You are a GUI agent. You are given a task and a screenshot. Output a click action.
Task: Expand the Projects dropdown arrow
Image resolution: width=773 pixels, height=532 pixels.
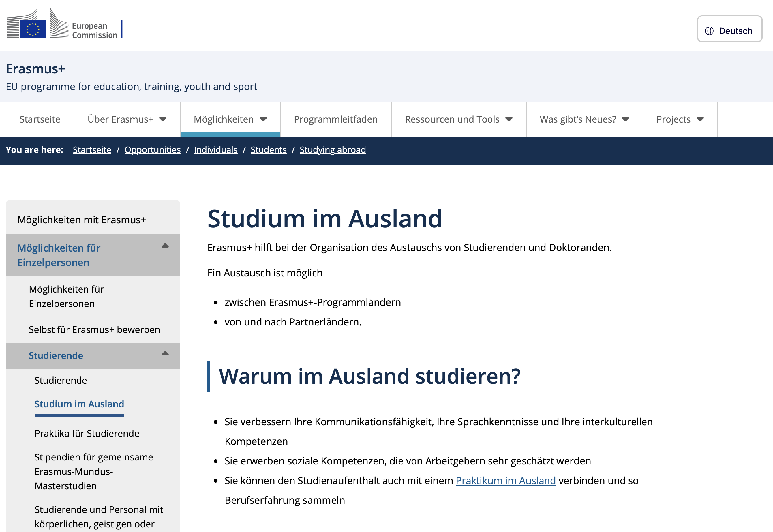[700, 119]
